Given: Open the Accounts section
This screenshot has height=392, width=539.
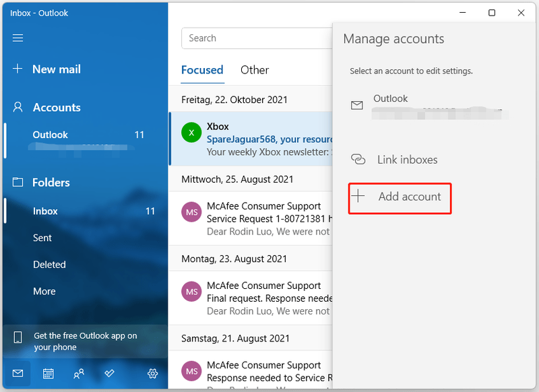Looking at the screenshot, I should click(x=57, y=108).
